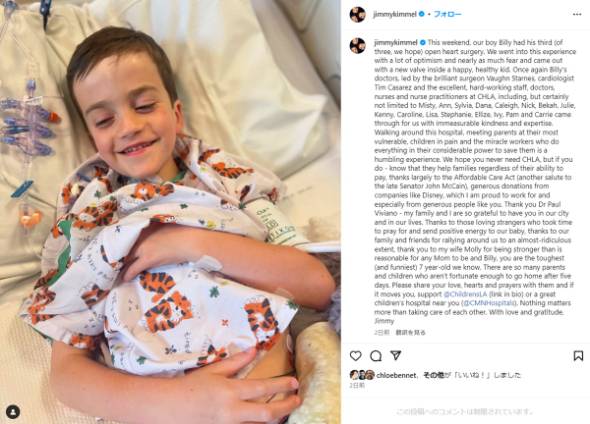The image size is (590, 424).
Task: Open jimmykimmel username in caption
Action: tap(396, 43)
